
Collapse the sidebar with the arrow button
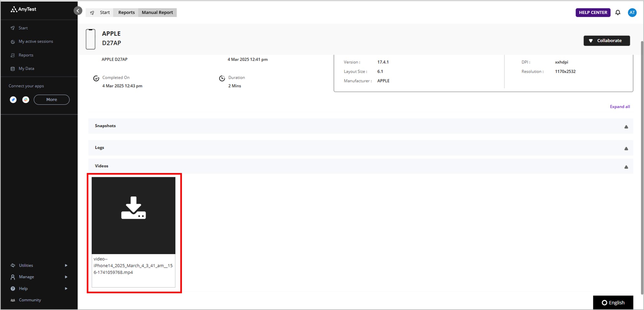78,11
